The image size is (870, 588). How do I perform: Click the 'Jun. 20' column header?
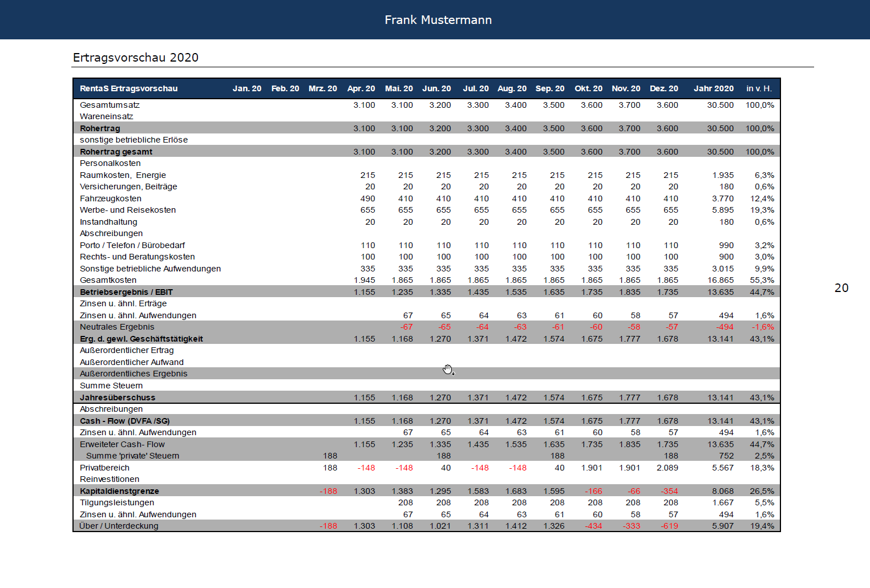coord(436,88)
